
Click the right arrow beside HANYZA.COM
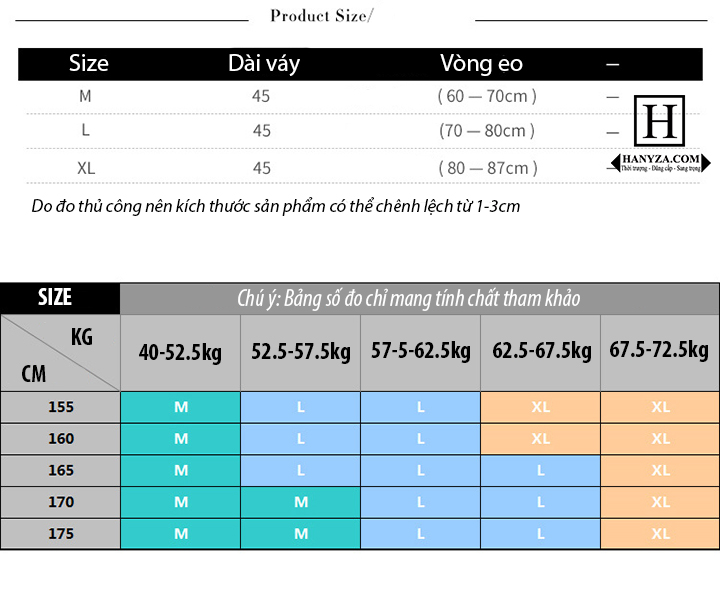706,163
